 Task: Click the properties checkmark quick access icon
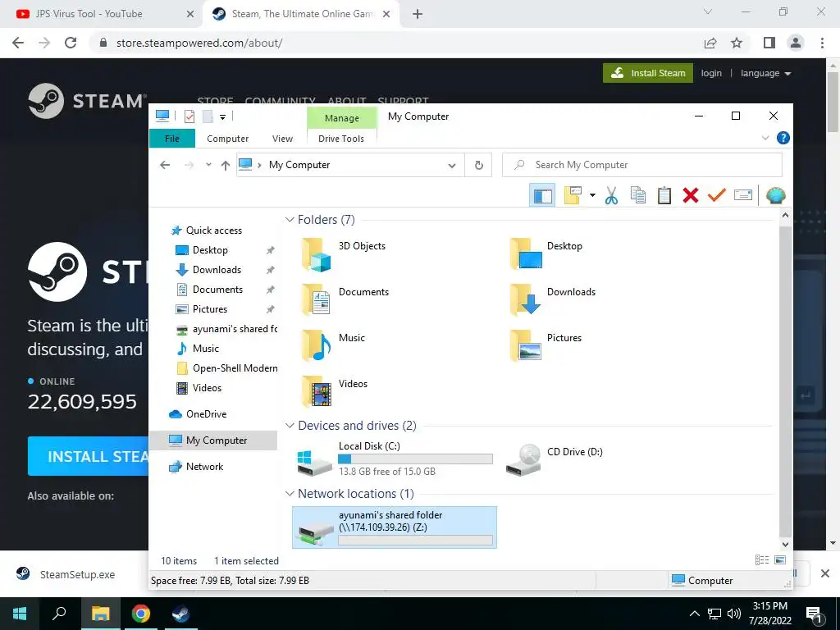click(189, 116)
